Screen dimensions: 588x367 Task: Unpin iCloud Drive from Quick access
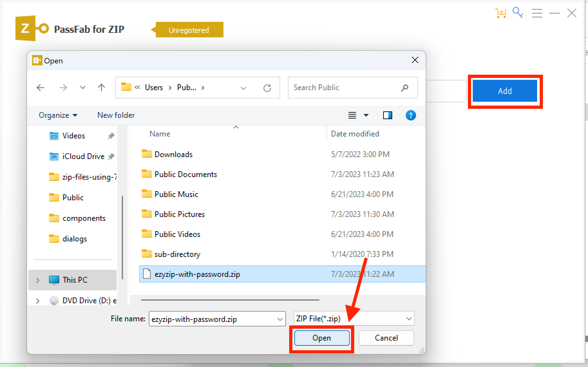point(111,156)
